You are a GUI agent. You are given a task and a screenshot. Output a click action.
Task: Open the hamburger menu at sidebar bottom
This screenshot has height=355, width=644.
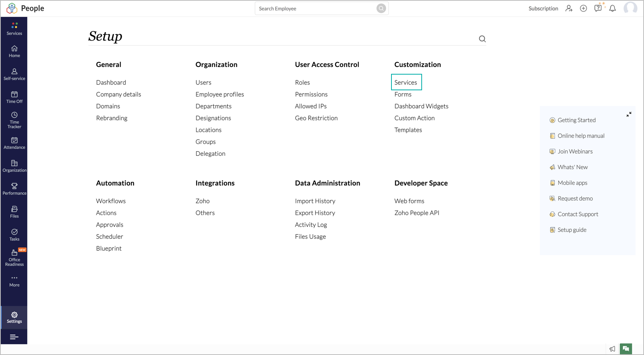click(x=14, y=337)
